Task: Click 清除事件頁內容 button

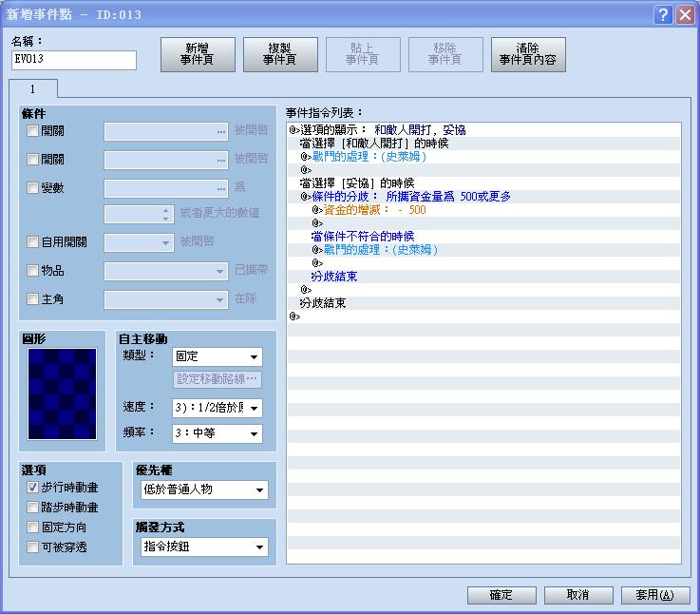Action: tap(528, 54)
